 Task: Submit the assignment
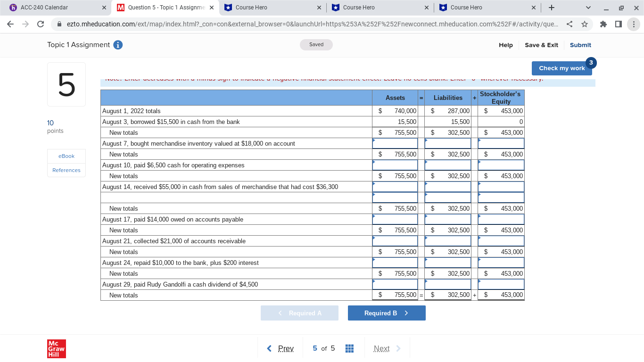(580, 45)
